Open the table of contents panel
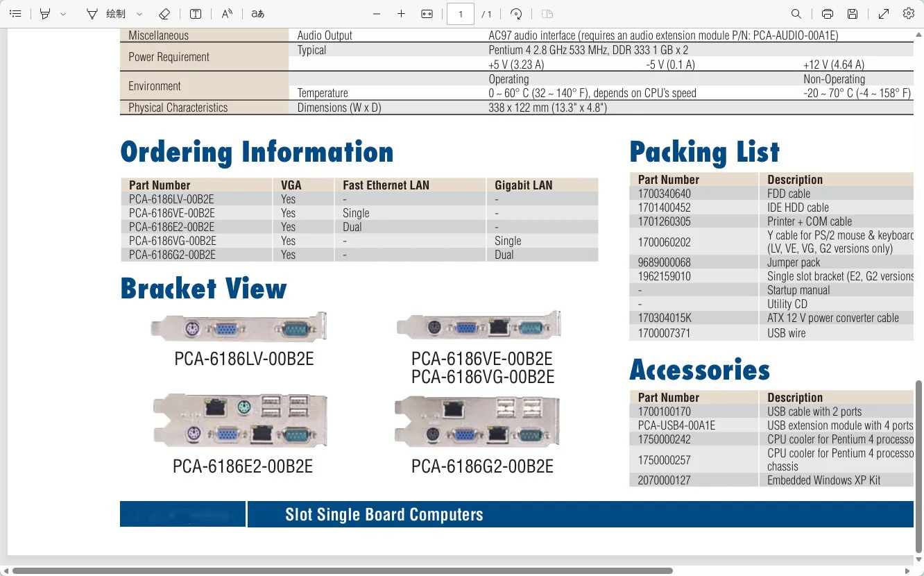The height and width of the screenshot is (576, 924). [15, 14]
